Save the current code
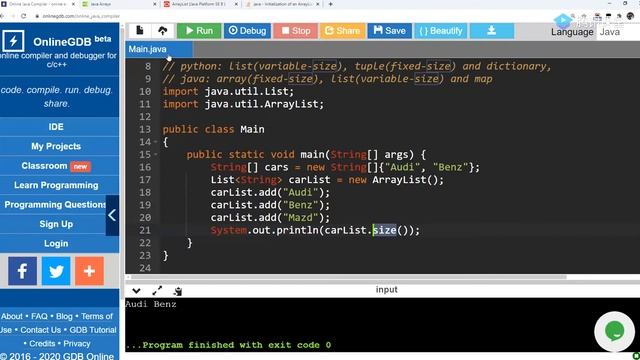 pyautogui.click(x=389, y=31)
